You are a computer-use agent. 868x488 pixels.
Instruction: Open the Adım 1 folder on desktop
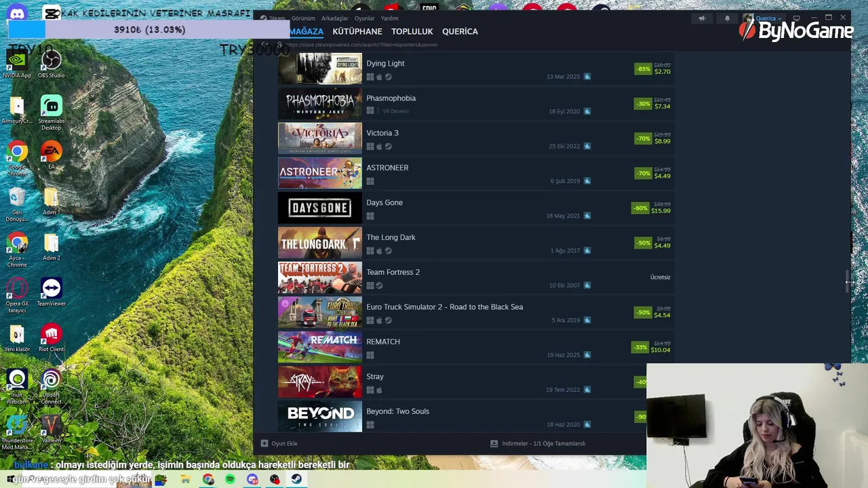click(52, 201)
